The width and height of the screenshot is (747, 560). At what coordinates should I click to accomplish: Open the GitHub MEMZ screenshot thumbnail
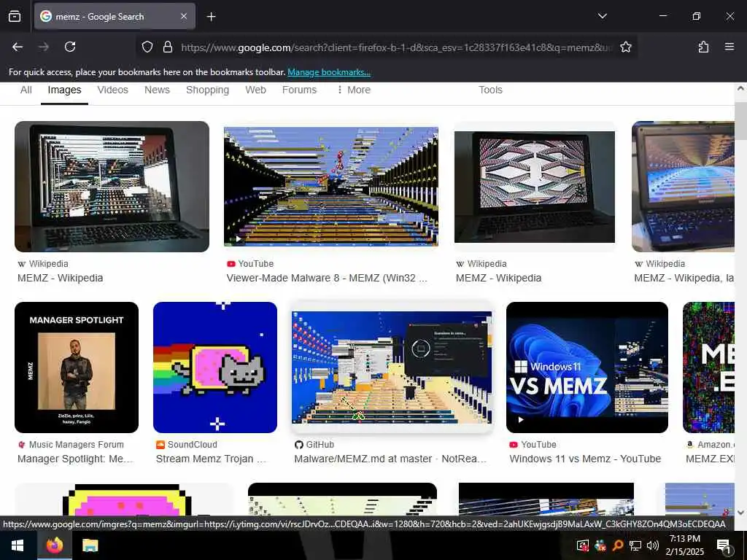pos(392,367)
